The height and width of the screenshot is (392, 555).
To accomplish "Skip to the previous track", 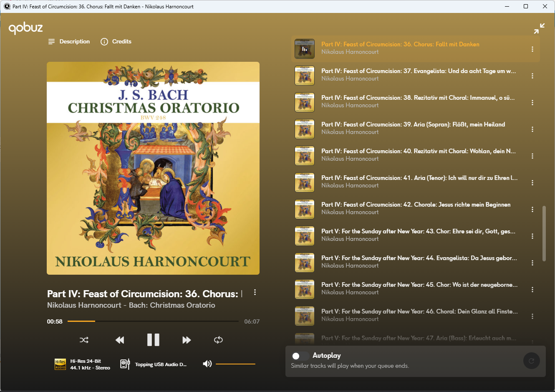I will pyautogui.click(x=120, y=340).
